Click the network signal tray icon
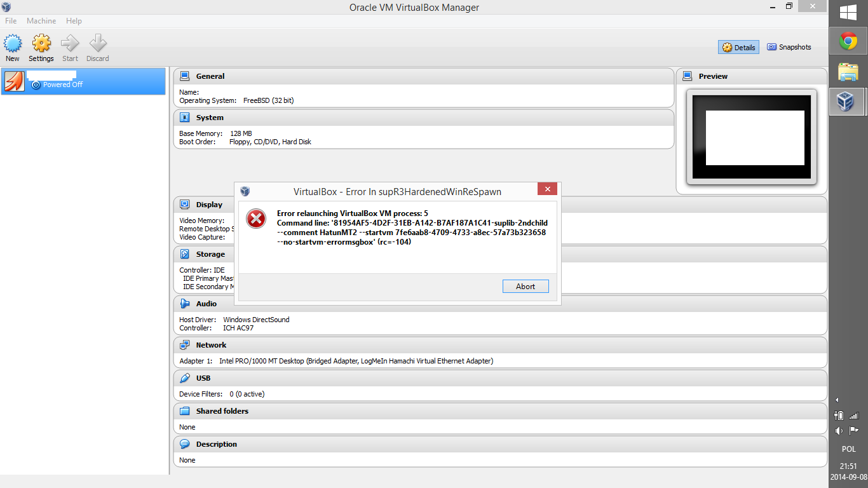868x488 pixels. click(853, 416)
